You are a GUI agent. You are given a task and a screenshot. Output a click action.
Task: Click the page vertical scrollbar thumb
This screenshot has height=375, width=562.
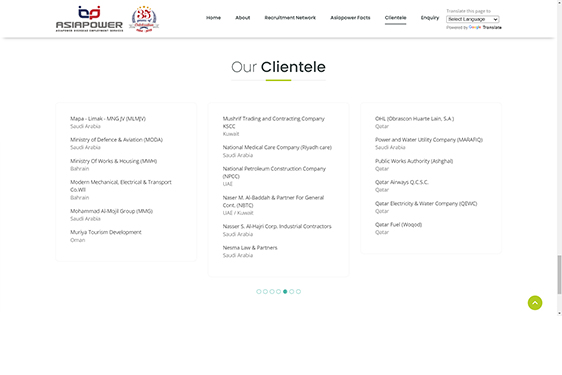coord(559,275)
